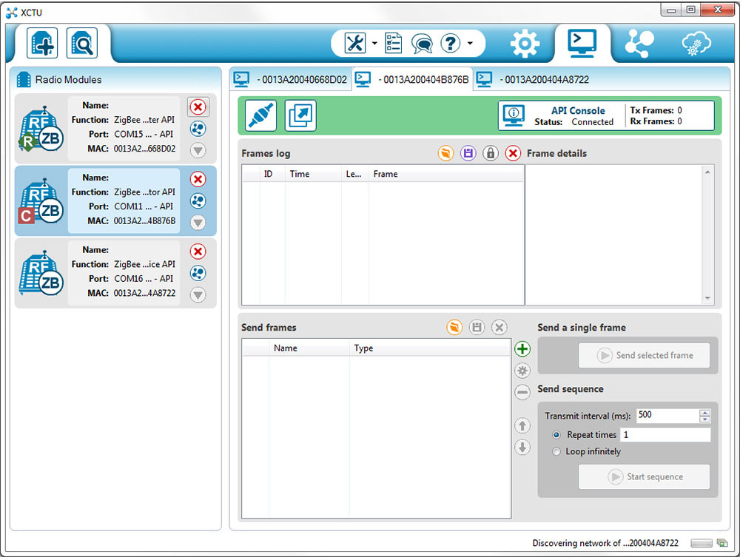Add a new frame to the list
Screen dimensions: 740x560
pos(522,349)
